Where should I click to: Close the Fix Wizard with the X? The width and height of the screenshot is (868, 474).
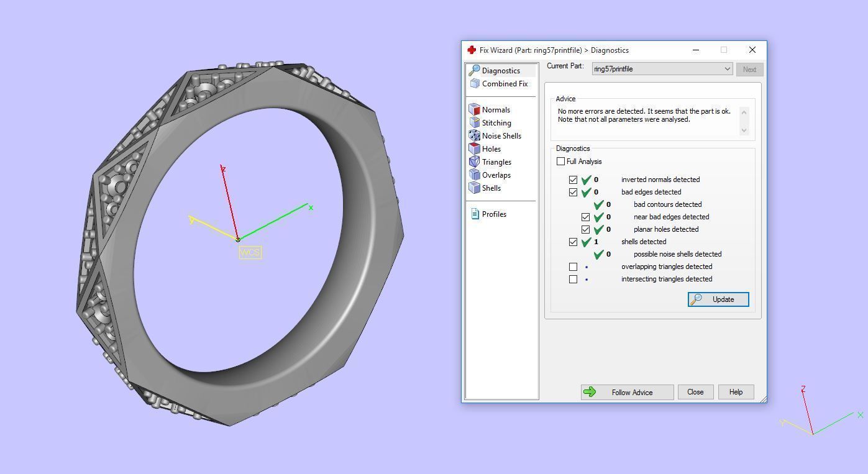click(752, 50)
